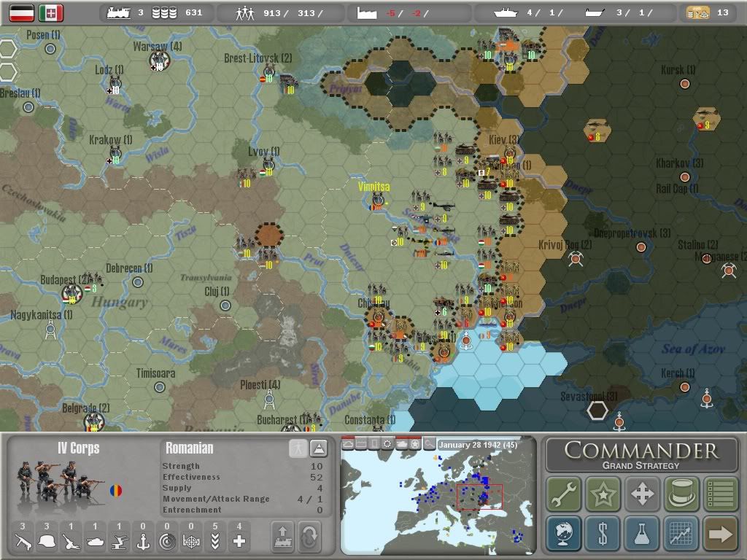Image resolution: width=747 pixels, height=560 pixels.
Task: Toggle the cloud weather minimap filter
Action: coord(348,444)
